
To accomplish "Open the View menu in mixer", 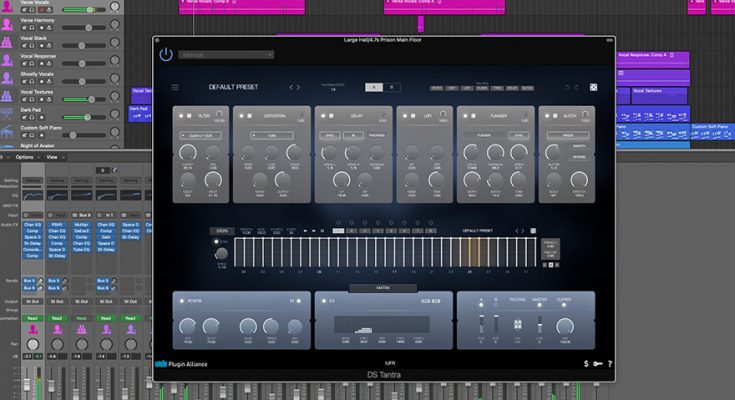I will [52, 157].
